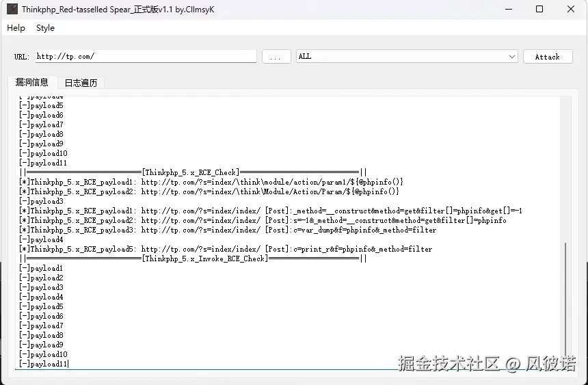The image size is (588, 385).
Task: Switch to the 日志遍历 tab
Action: pos(81,83)
